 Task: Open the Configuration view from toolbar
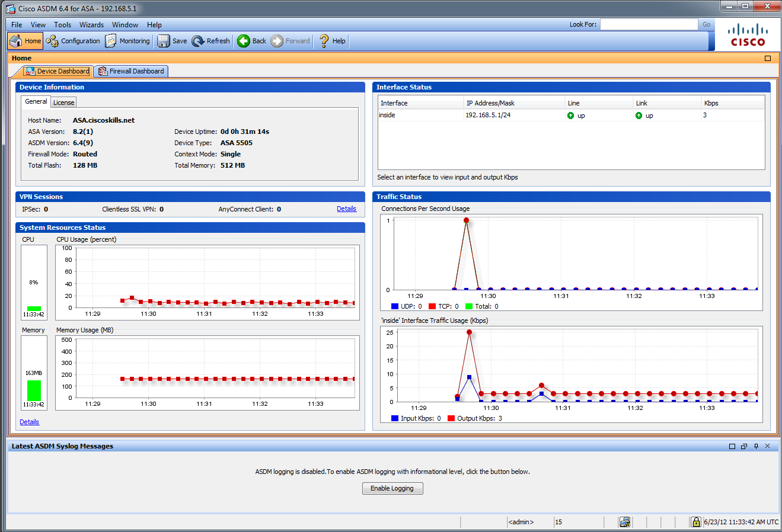[74, 41]
